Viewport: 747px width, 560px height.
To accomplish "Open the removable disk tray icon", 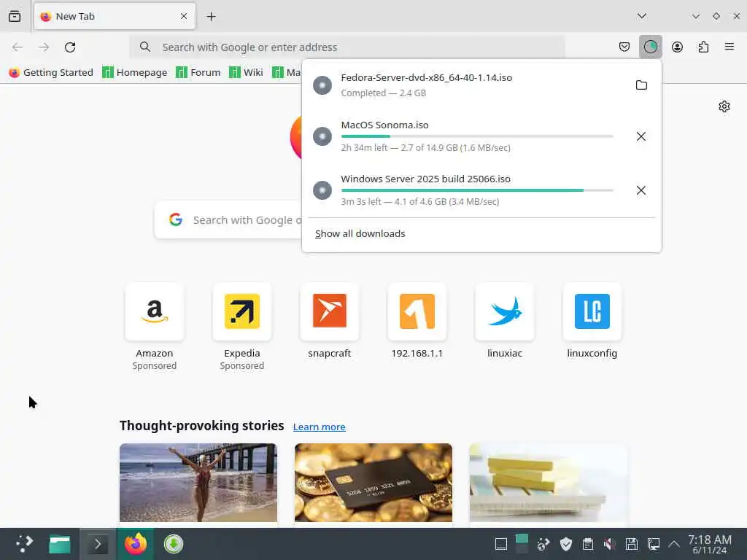I will coord(631,544).
